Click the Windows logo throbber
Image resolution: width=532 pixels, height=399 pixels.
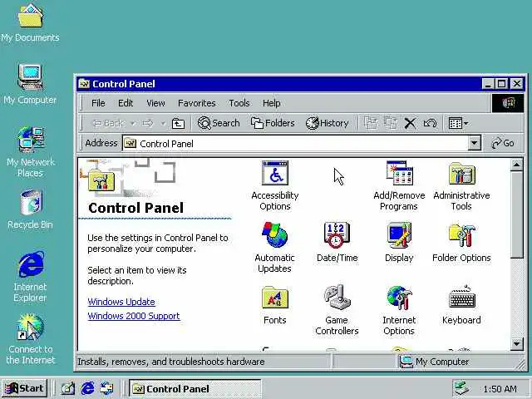click(508, 103)
